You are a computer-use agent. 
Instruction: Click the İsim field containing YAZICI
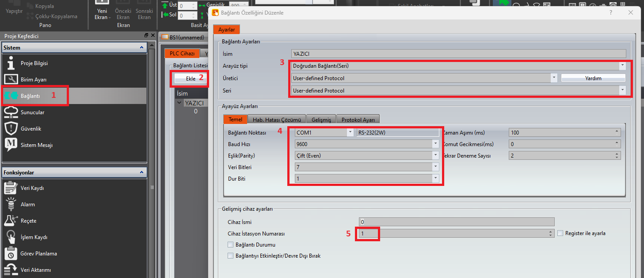coord(458,54)
